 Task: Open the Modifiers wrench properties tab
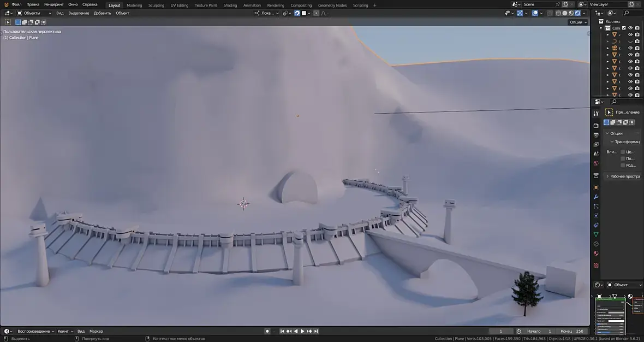click(596, 197)
